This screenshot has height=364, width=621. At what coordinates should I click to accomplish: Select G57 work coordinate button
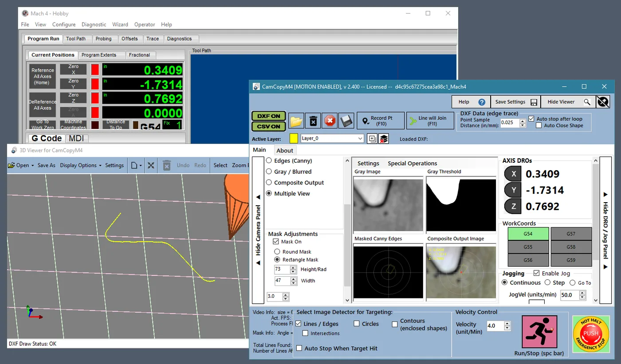pyautogui.click(x=571, y=234)
